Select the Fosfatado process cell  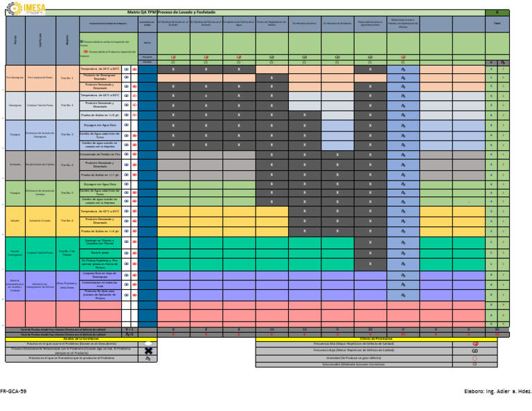[x=15, y=165]
